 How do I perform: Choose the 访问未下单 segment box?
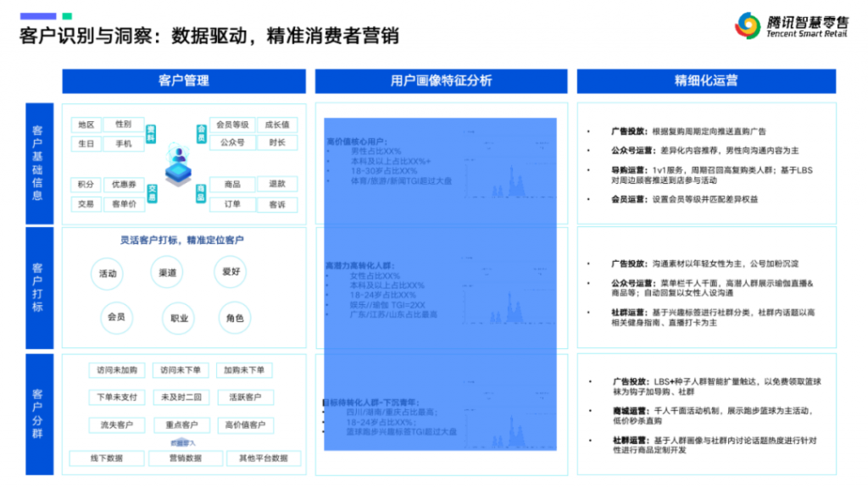pyautogui.click(x=181, y=370)
